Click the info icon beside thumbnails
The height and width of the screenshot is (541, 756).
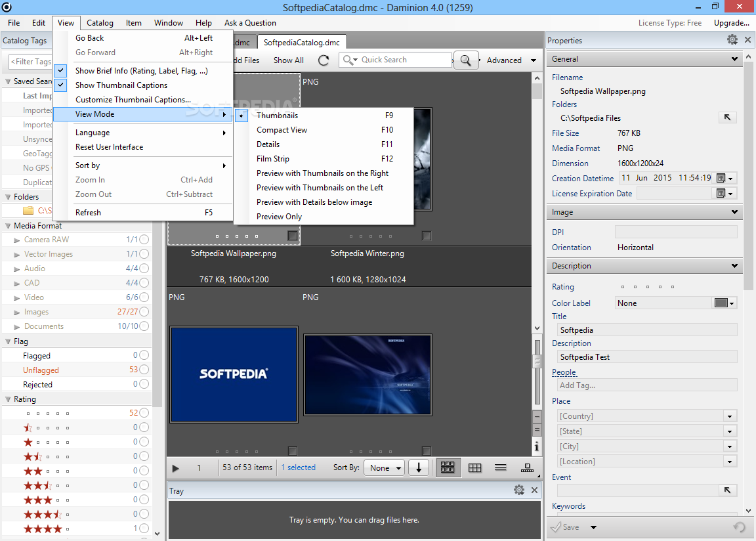coord(537,446)
